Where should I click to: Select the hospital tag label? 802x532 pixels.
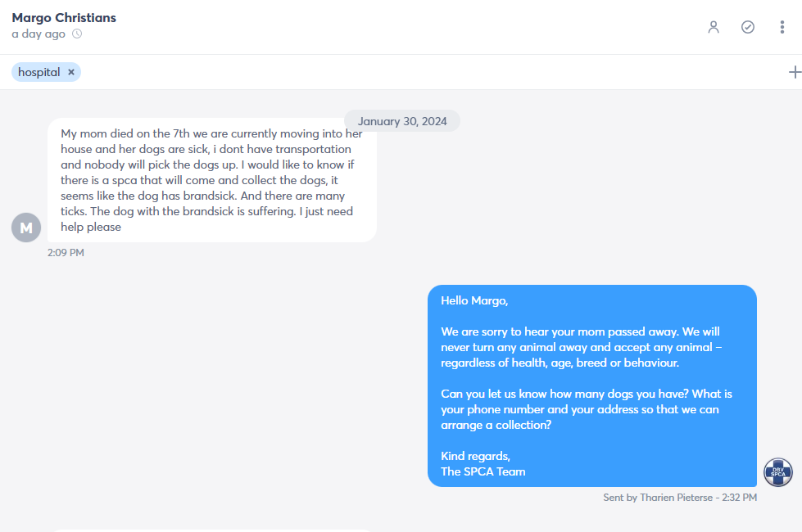pyautogui.click(x=39, y=72)
